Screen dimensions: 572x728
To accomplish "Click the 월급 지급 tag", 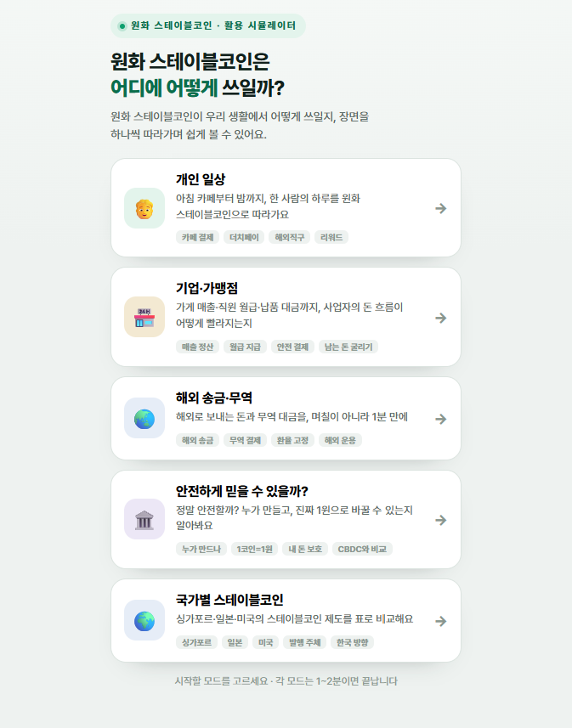I will click(x=245, y=347).
